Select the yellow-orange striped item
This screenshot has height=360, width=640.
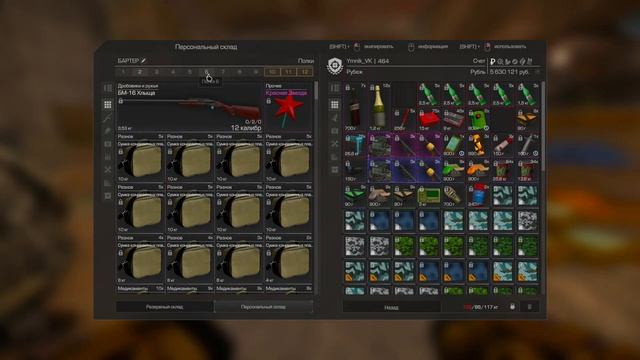click(x=478, y=145)
